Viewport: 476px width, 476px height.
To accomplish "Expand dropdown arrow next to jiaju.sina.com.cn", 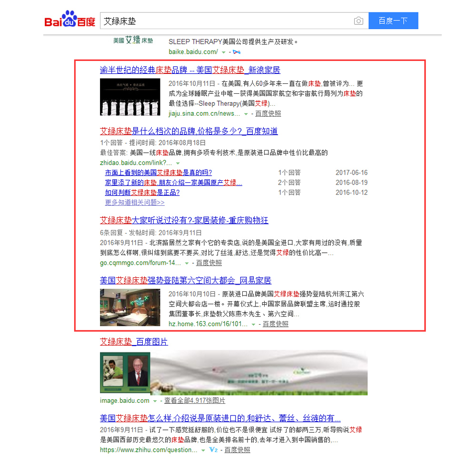I will [246, 114].
